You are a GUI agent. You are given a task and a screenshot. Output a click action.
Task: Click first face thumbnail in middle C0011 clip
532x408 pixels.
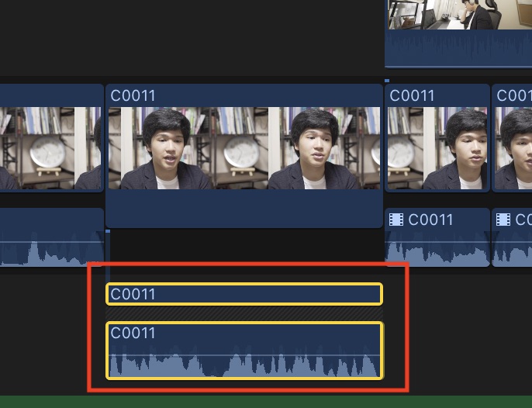click(161, 148)
